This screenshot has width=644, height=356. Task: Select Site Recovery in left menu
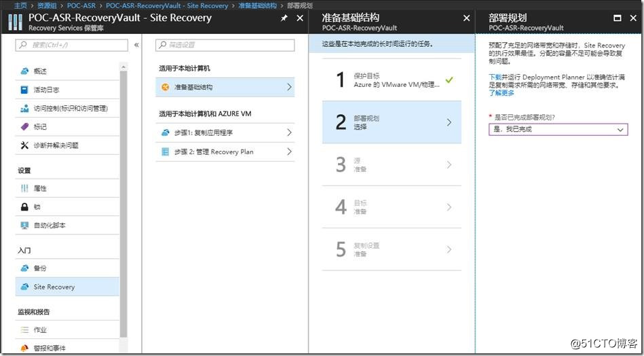[67, 287]
